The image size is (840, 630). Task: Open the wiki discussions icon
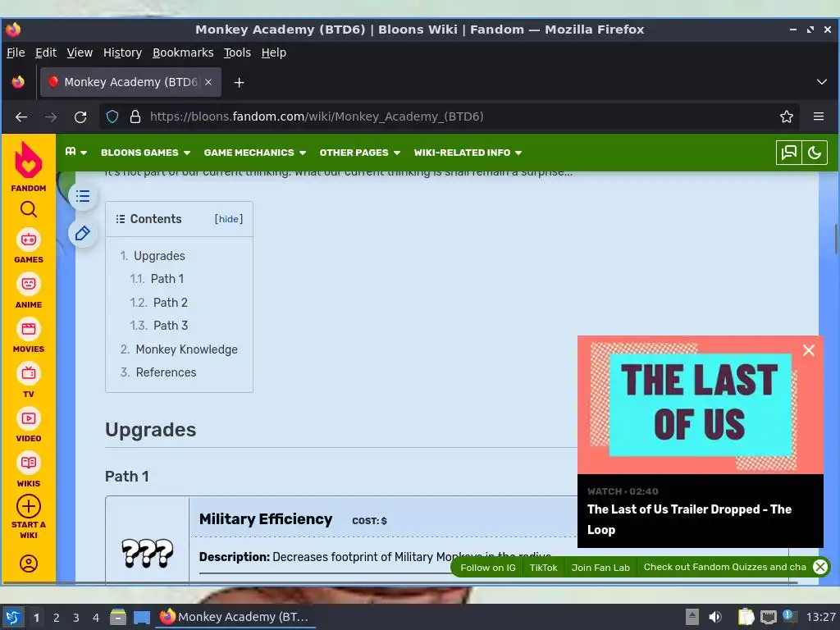tap(788, 153)
